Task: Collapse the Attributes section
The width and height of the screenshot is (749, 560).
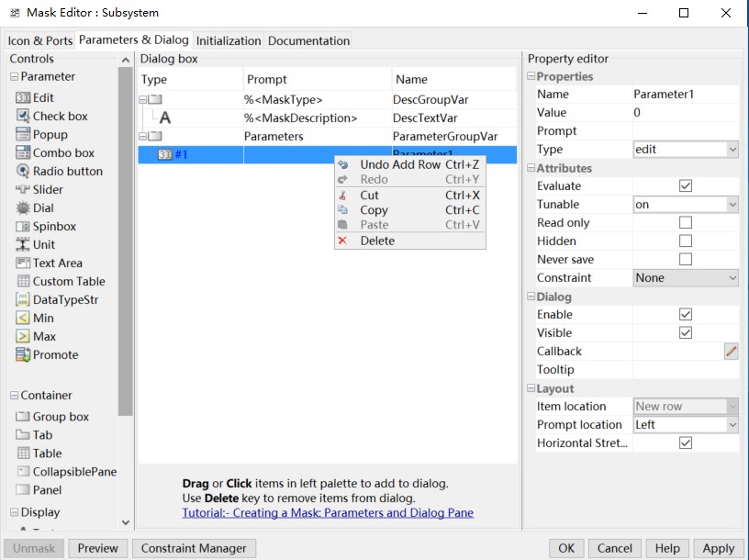Action: 531,168
